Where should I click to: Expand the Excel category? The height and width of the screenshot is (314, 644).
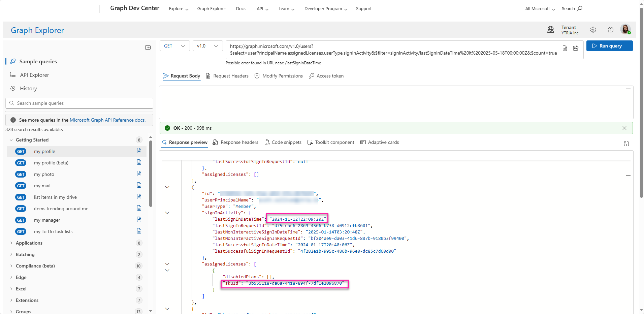pos(11,289)
